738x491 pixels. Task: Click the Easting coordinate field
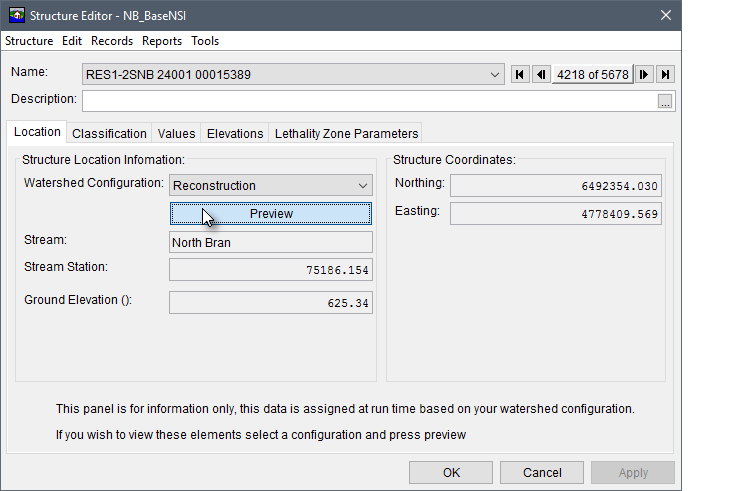click(555, 214)
